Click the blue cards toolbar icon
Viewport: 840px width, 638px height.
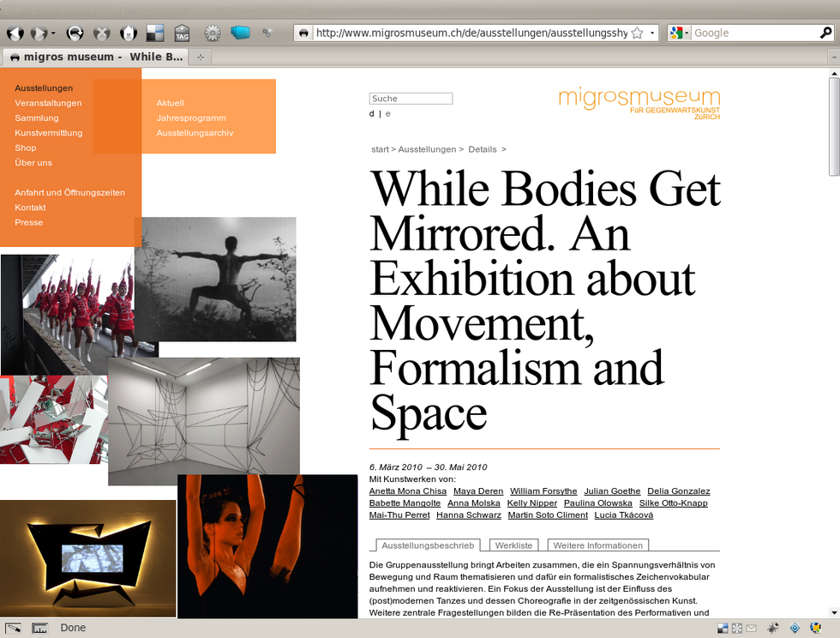pyautogui.click(x=240, y=33)
